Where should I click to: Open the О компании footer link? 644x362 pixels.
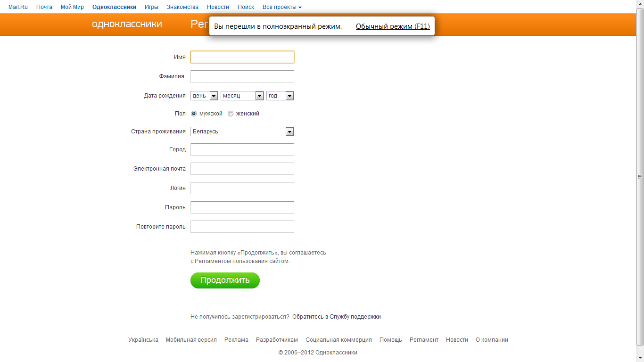pos(492,340)
